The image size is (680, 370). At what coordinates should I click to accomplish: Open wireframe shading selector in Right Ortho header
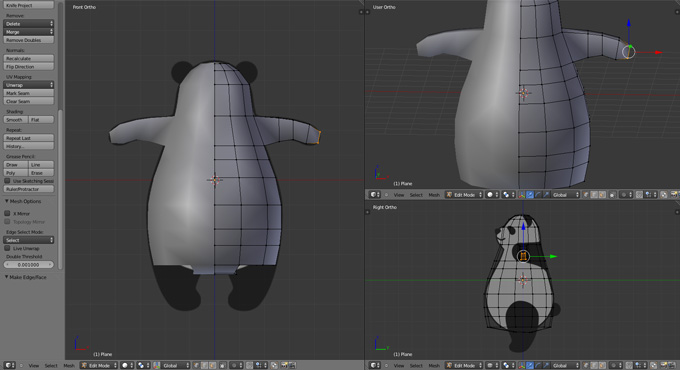[492, 365]
